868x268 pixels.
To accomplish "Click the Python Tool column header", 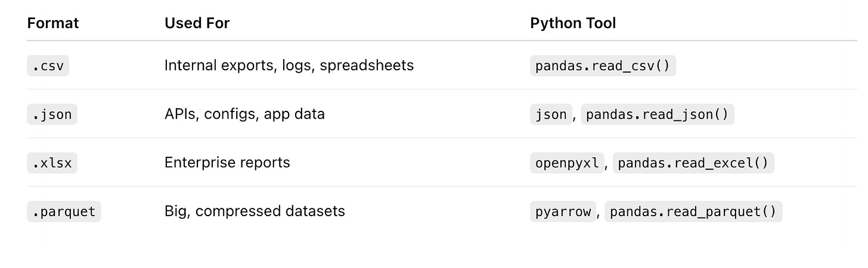I will 573,23.
